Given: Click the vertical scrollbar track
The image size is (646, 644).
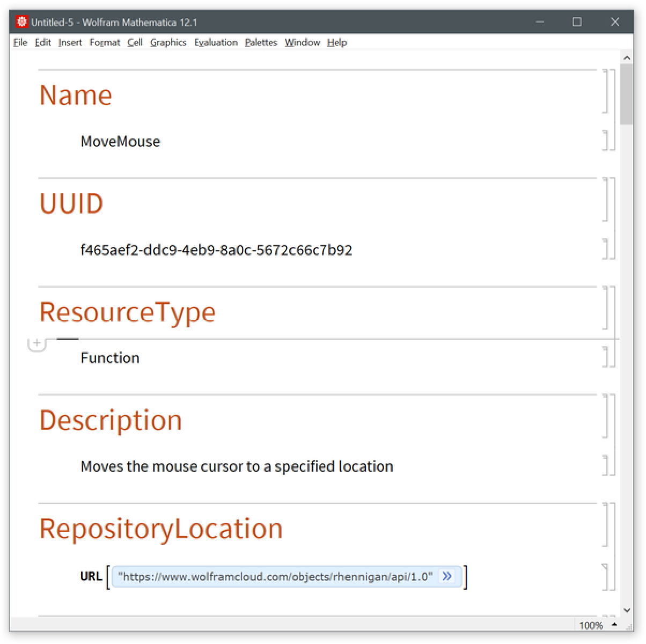Looking at the screenshot, I should pos(627,376).
